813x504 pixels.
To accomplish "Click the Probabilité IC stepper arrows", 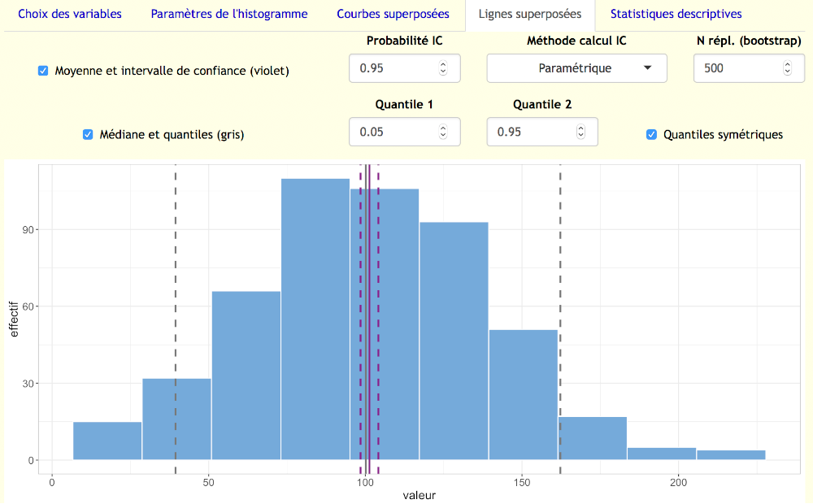I will tap(443, 68).
